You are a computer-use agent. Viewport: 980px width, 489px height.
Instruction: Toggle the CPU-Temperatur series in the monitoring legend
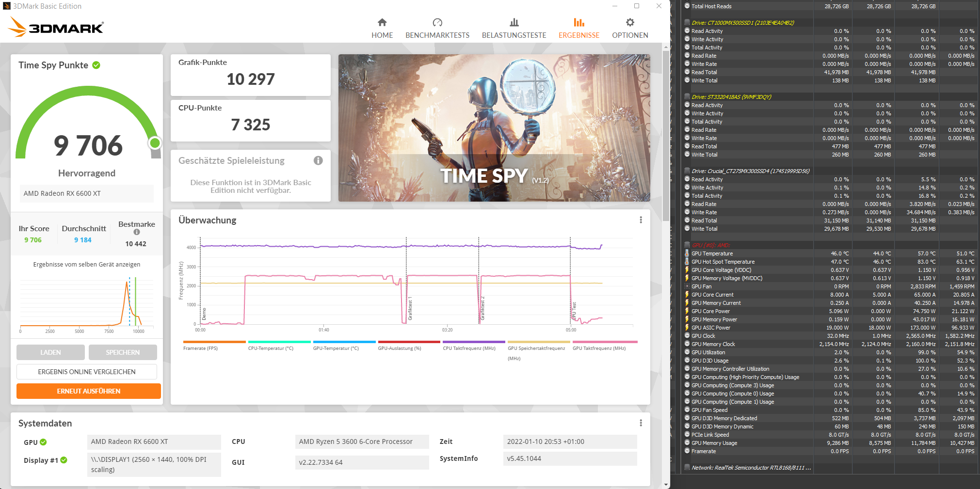[279, 341]
